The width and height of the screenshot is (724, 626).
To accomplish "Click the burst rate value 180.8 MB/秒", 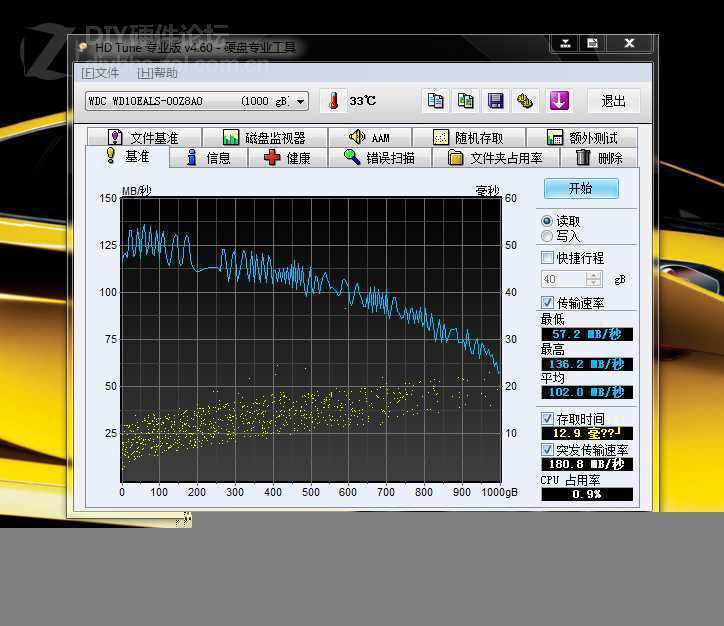I will pos(587,464).
